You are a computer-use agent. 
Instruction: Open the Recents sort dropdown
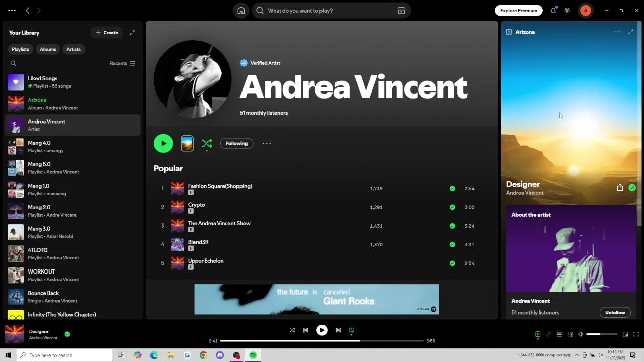[x=122, y=63]
